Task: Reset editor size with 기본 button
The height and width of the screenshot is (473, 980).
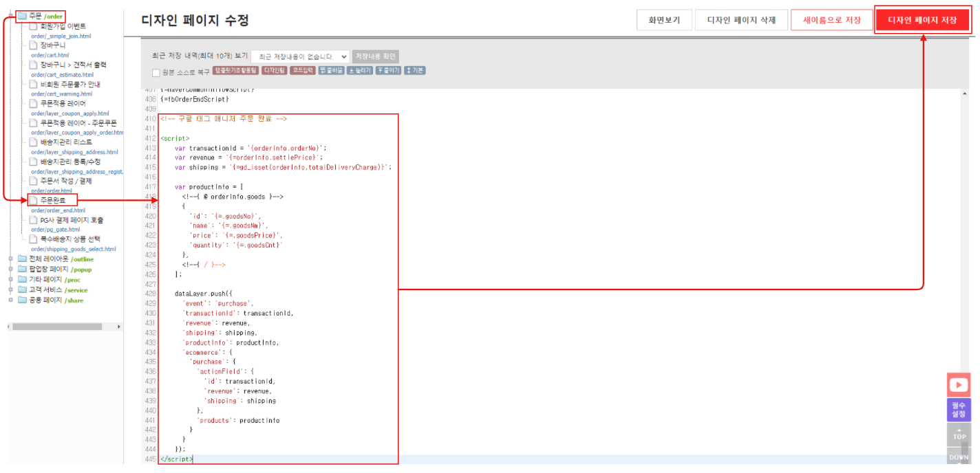Action: point(415,70)
